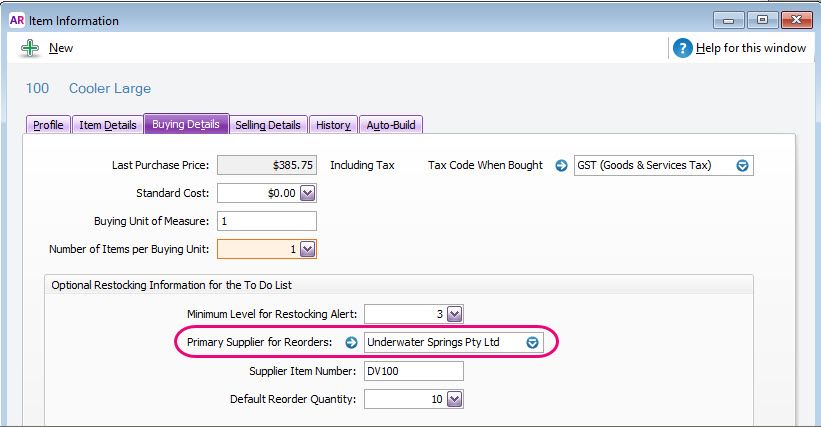Image resolution: width=821 pixels, height=427 pixels.
Task: Click arrow icon beside Tax Code When Bought
Action: tap(561, 166)
